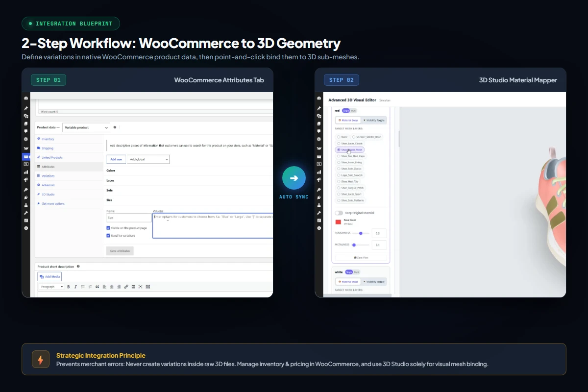The image size is (588, 392).
Task: Click Collapse menu icon in Step 01 sidebar
Action: coord(26,228)
